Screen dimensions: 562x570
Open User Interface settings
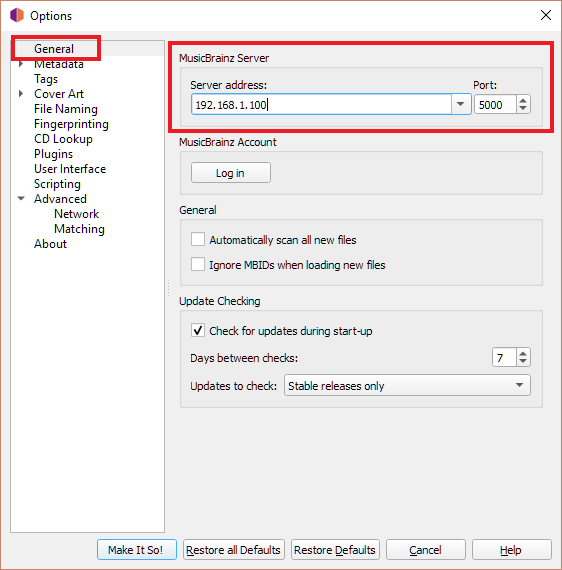tap(70, 169)
